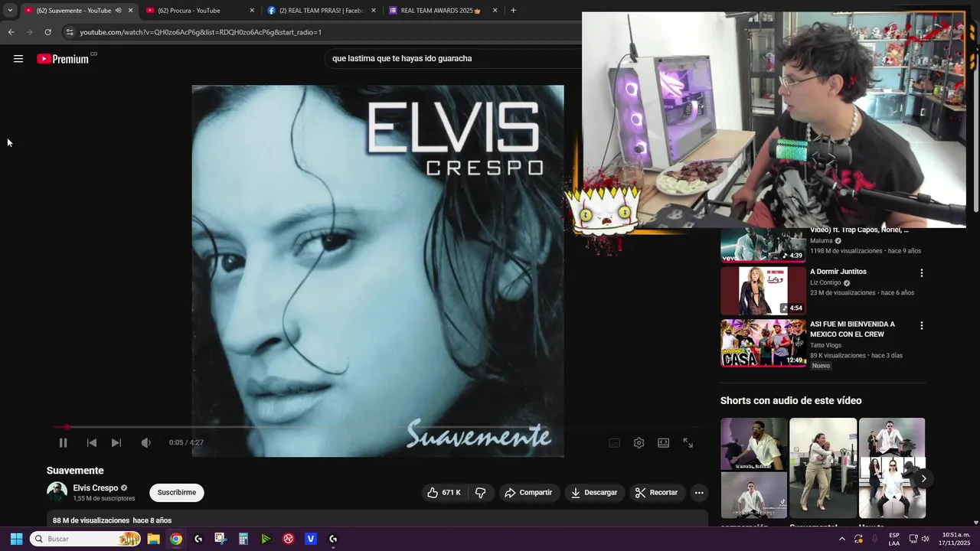980x551 pixels.
Task: Go forward with browser forward arrow
Action: (30, 32)
